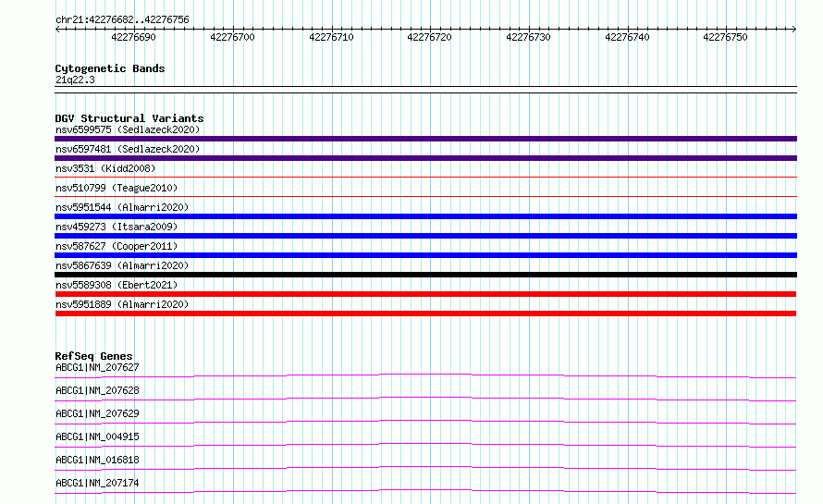
Task: Click the 21q22.3 band label
Action: tap(75, 80)
